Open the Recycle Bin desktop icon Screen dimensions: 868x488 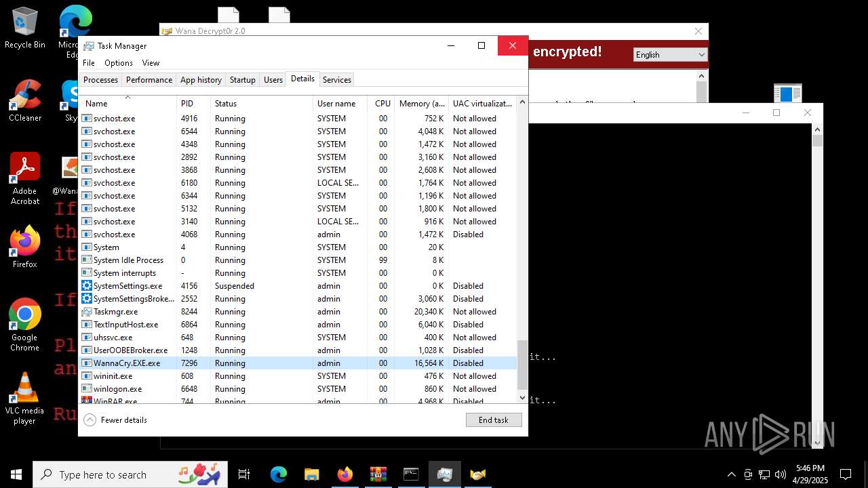[x=24, y=28]
